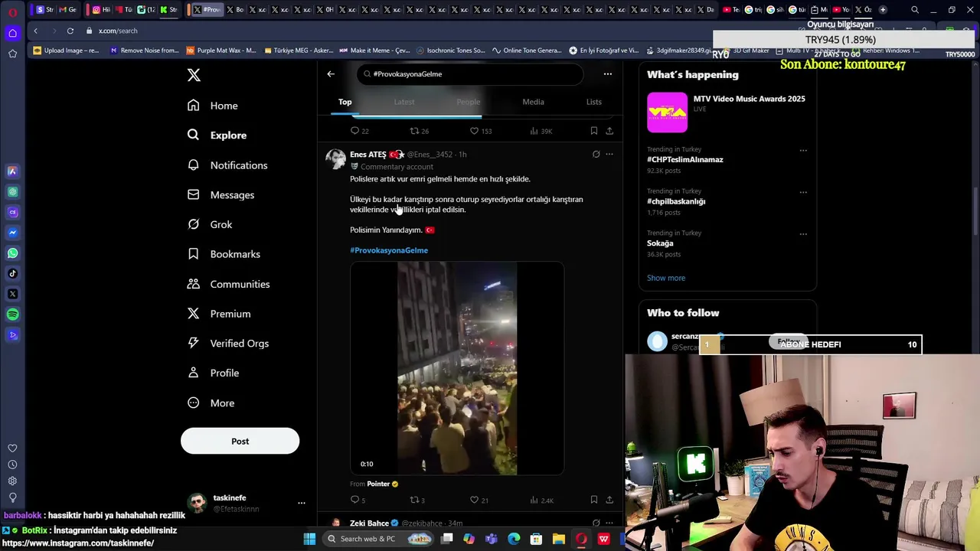Screen dimensions: 980x551
Task: Open Bookmarks from the sidebar
Action: tap(224, 254)
